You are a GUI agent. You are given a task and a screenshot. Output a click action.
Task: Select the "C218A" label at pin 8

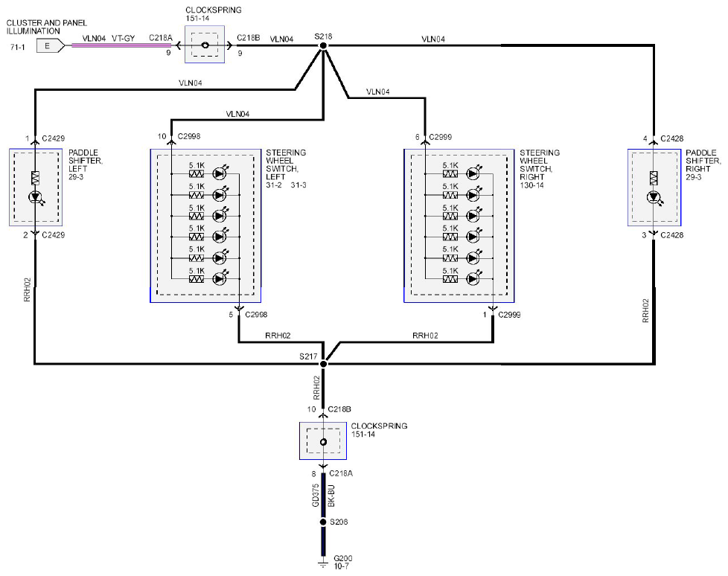(341, 473)
